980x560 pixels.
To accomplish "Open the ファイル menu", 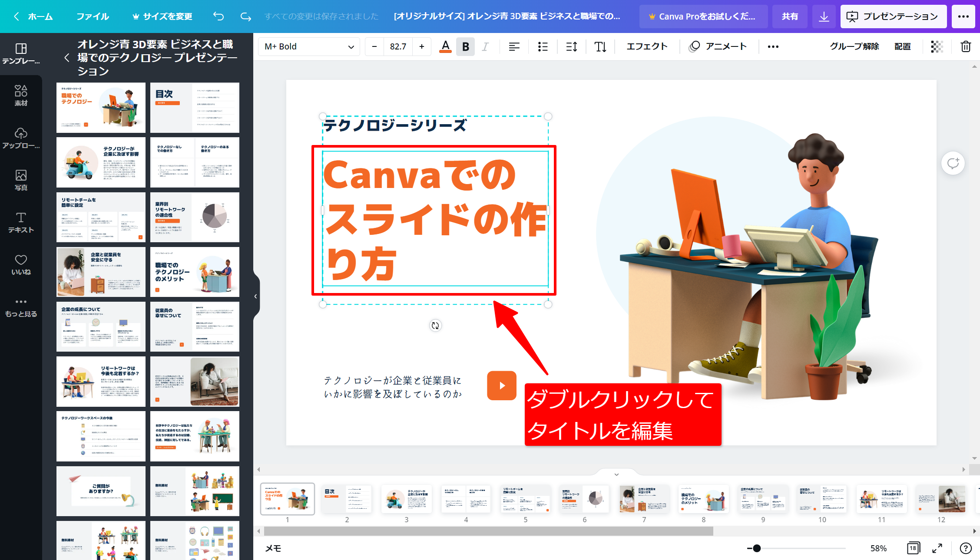I will tap(93, 16).
